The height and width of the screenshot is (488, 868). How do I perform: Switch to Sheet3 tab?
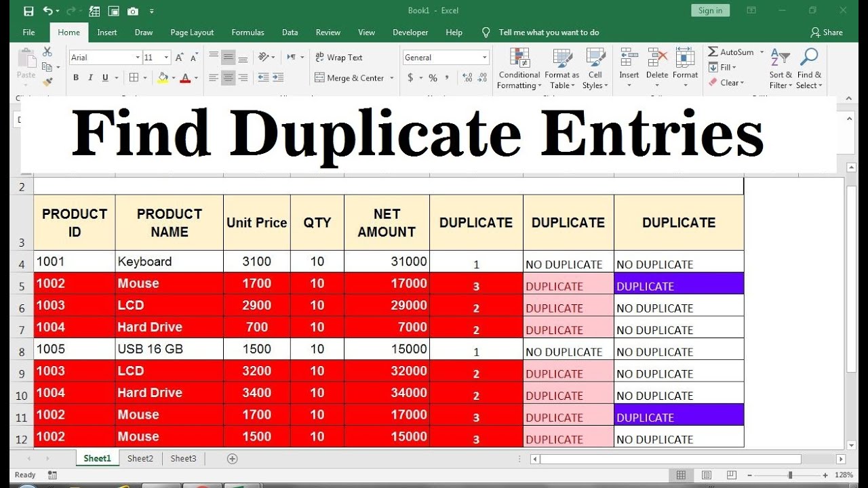(x=183, y=459)
